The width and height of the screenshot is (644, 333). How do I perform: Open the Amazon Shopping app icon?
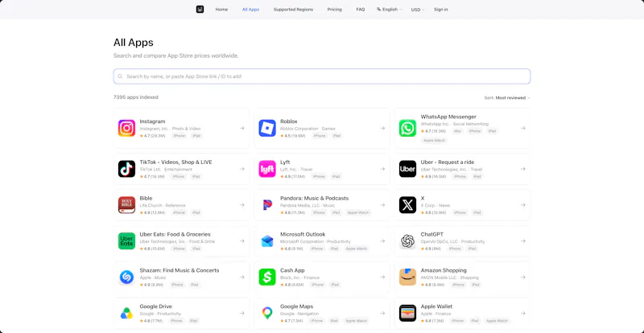(x=407, y=277)
